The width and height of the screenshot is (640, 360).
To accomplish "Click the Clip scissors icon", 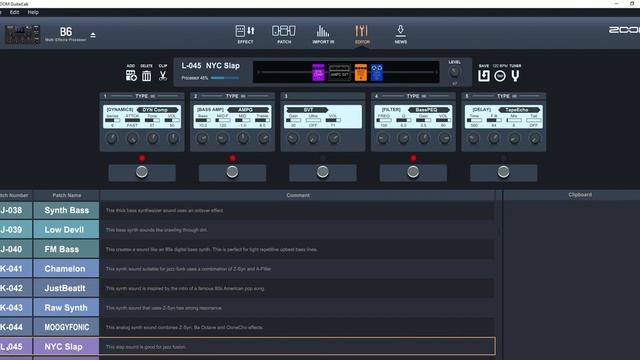I will click(x=163, y=76).
